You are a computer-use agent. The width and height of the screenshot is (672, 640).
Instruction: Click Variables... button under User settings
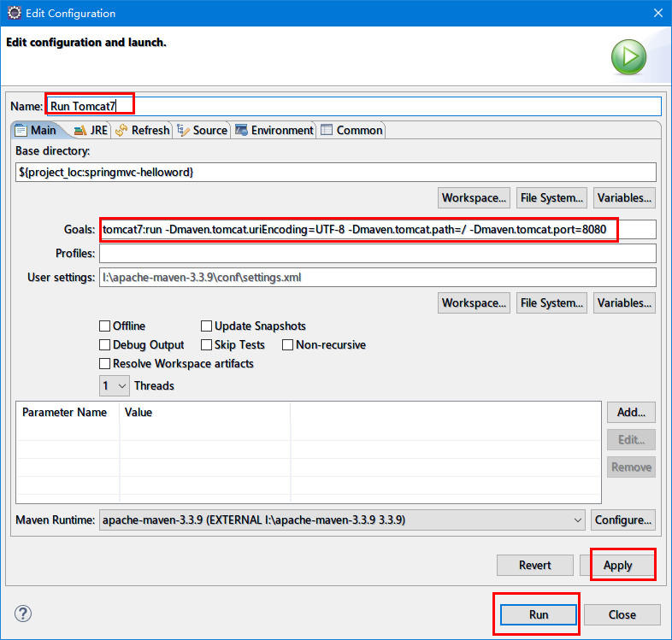point(624,302)
